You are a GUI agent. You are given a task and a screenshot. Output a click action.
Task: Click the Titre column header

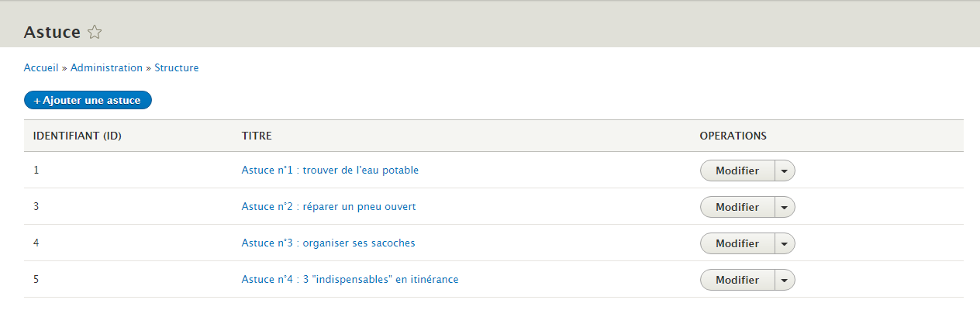click(x=257, y=136)
